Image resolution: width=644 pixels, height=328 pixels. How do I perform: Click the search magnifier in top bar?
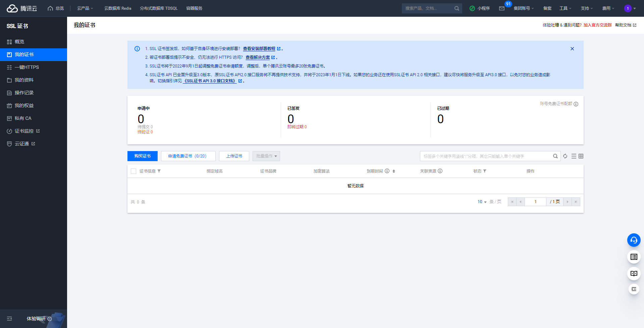[457, 8]
